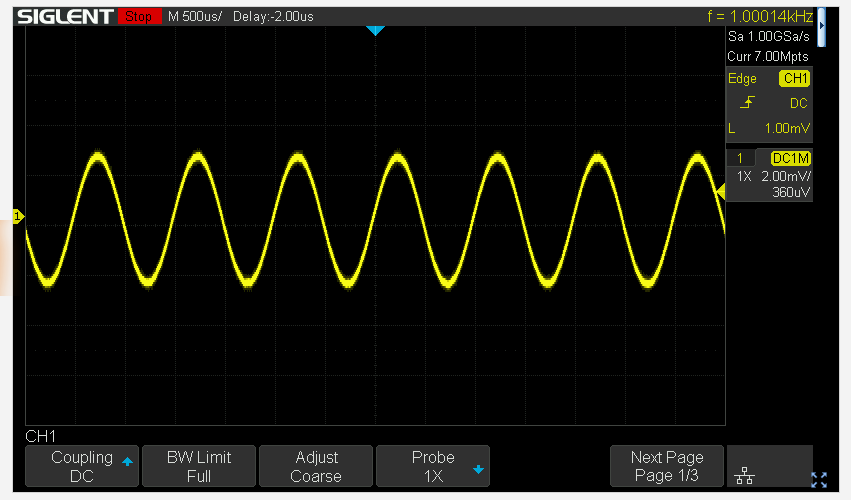Open the network connection icon

click(744, 477)
